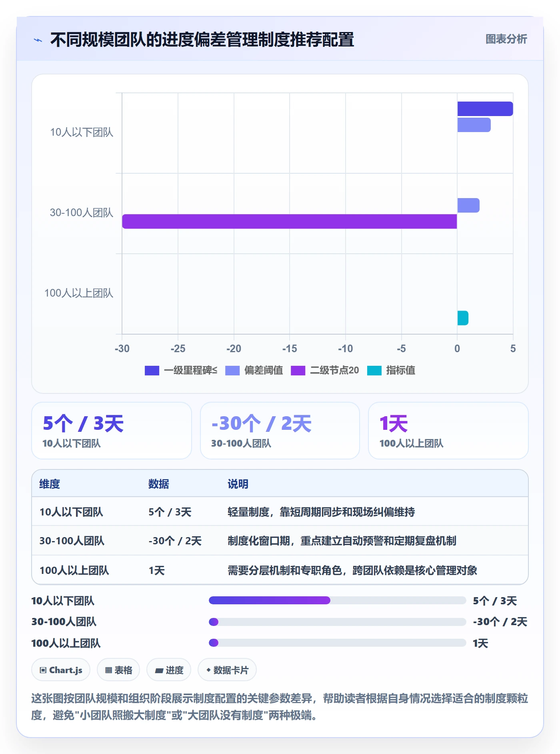
Task: Select the 30-100人团队 table row label
Action: [x=72, y=541]
